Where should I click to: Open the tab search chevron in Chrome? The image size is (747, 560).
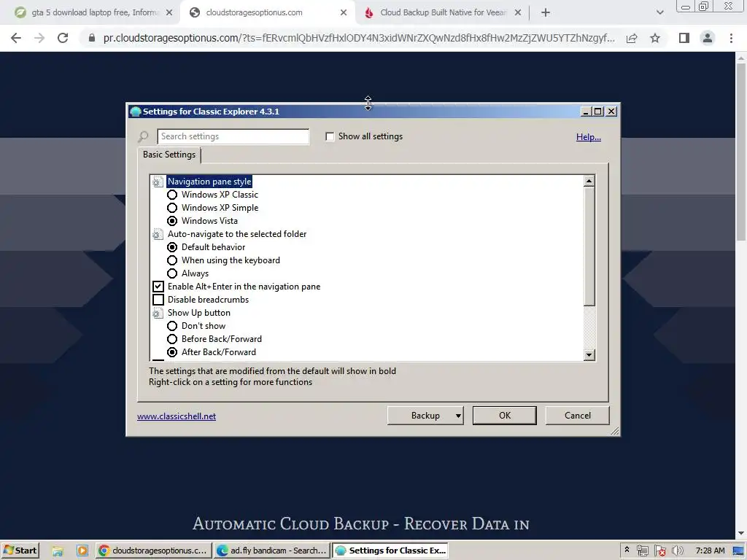(x=659, y=13)
